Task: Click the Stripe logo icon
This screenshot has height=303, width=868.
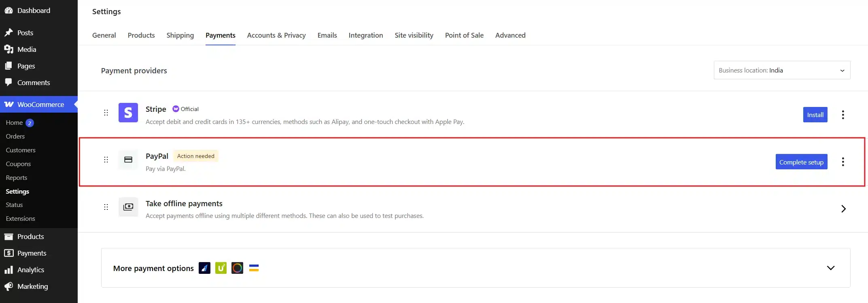Action: [128, 113]
